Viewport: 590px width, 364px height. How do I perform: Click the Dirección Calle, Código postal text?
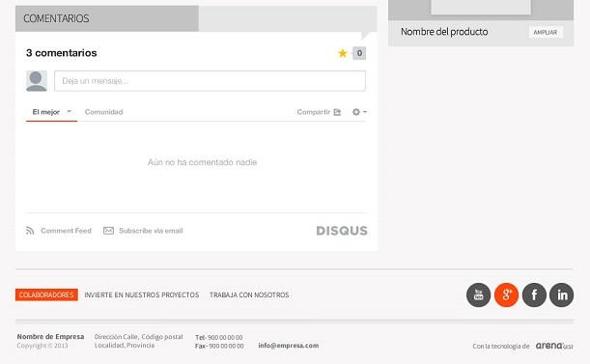pos(139,337)
